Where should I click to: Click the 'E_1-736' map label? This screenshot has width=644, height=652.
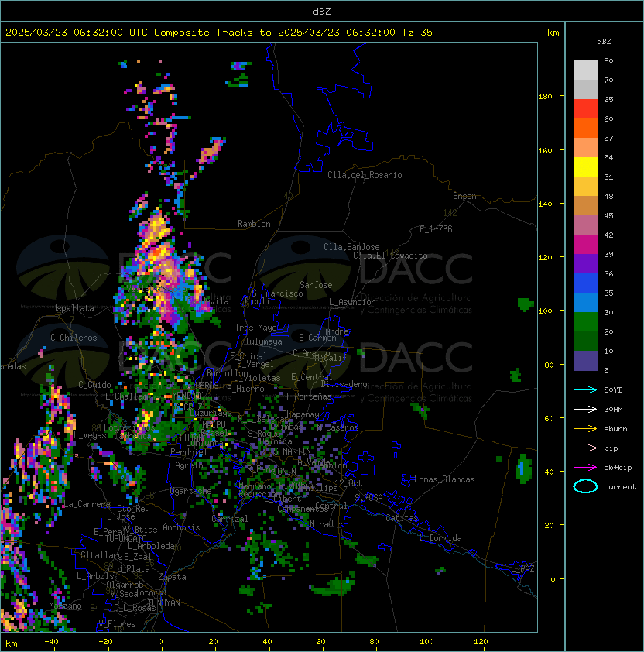(x=436, y=229)
